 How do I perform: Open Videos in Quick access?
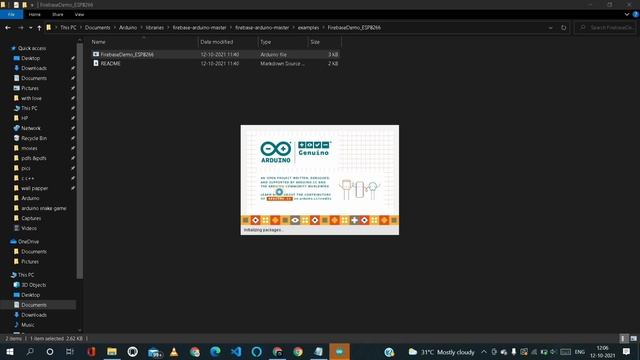29,228
